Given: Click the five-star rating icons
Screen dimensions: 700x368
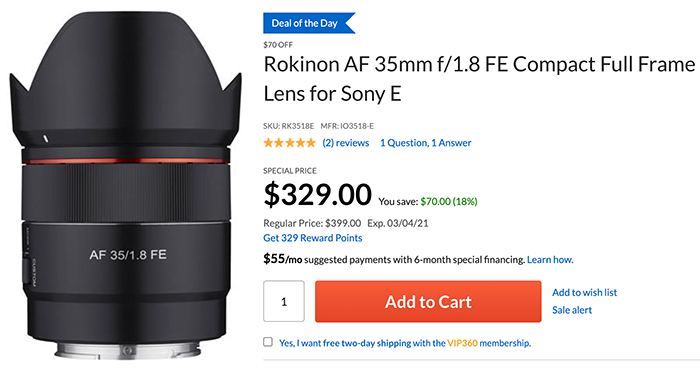Looking at the screenshot, I should 289,143.
